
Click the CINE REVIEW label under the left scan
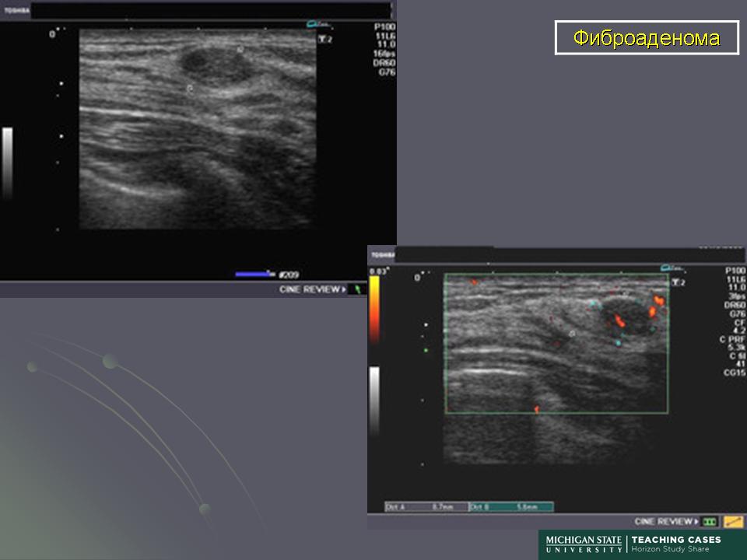pos(313,289)
